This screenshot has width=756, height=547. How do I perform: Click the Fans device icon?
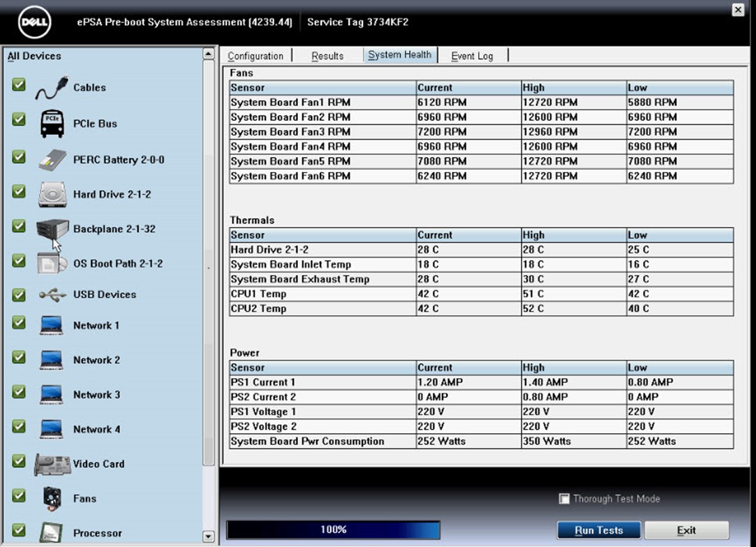pos(52,499)
